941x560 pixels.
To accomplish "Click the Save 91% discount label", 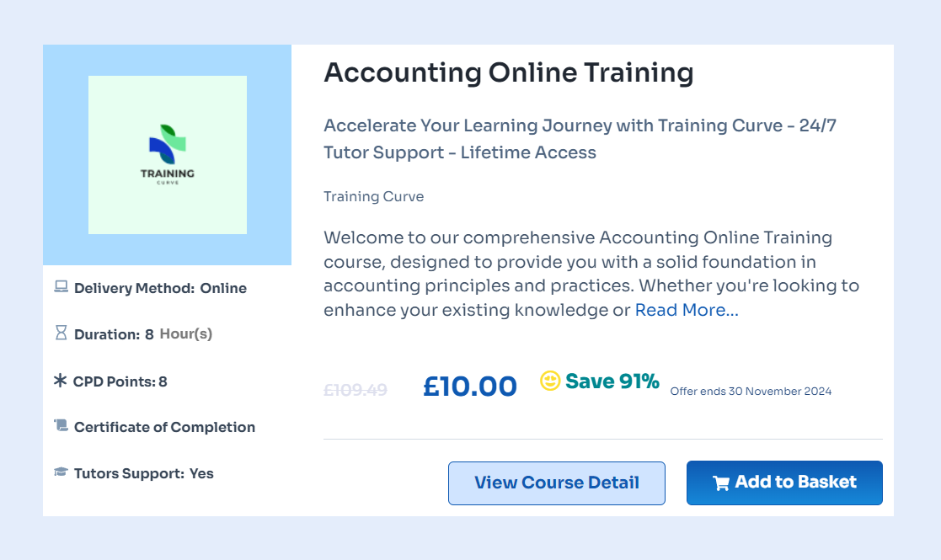I will click(612, 381).
